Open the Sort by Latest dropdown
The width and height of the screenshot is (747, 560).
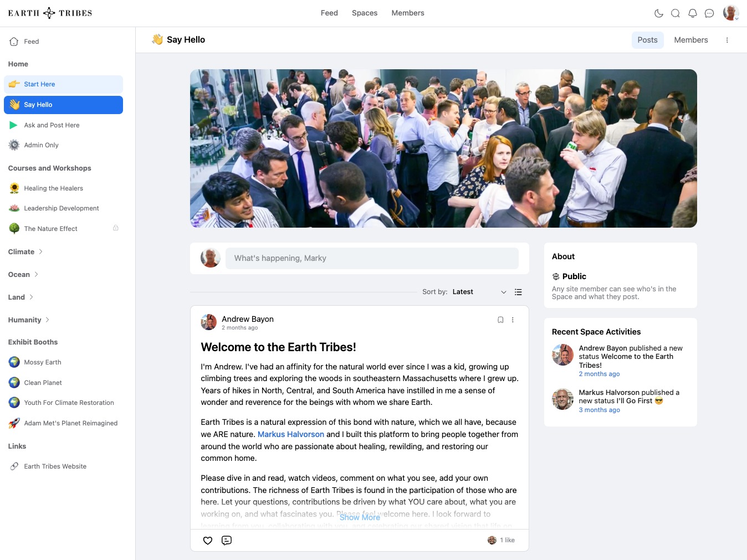(x=479, y=292)
